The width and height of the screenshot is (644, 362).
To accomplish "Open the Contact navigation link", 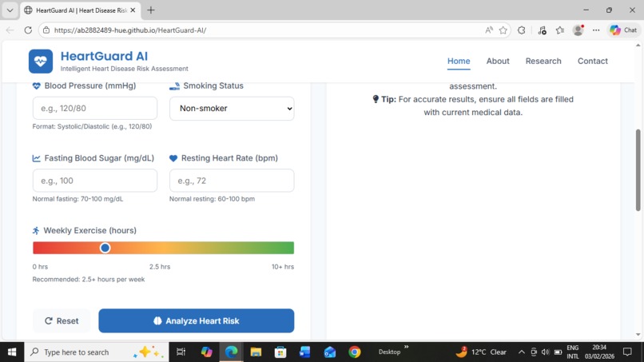I will [x=592, y=61].
